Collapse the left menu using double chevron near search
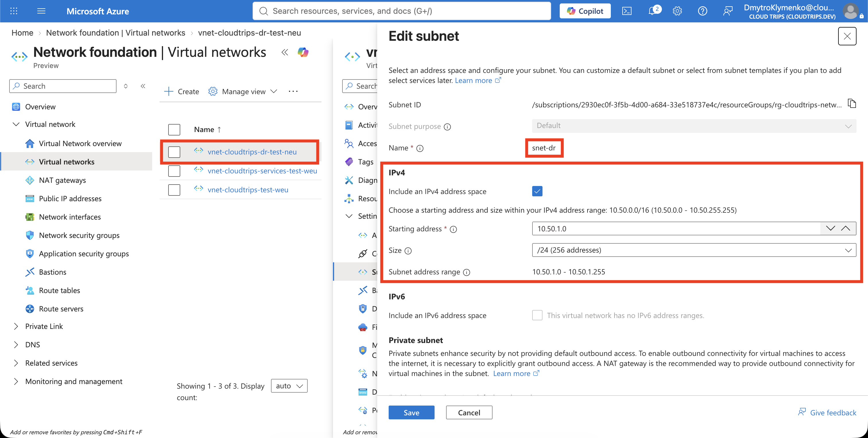868x438 pixels. (x=143, y=86)
